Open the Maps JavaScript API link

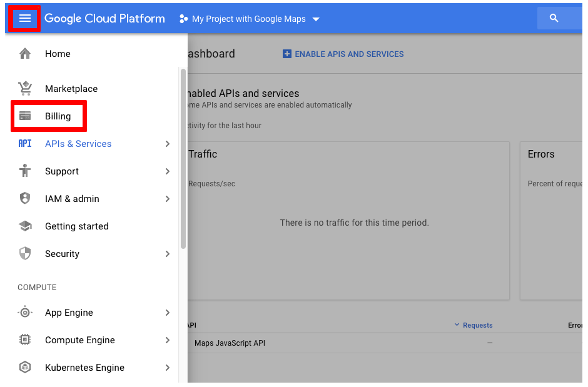click(x=230, y=343)
